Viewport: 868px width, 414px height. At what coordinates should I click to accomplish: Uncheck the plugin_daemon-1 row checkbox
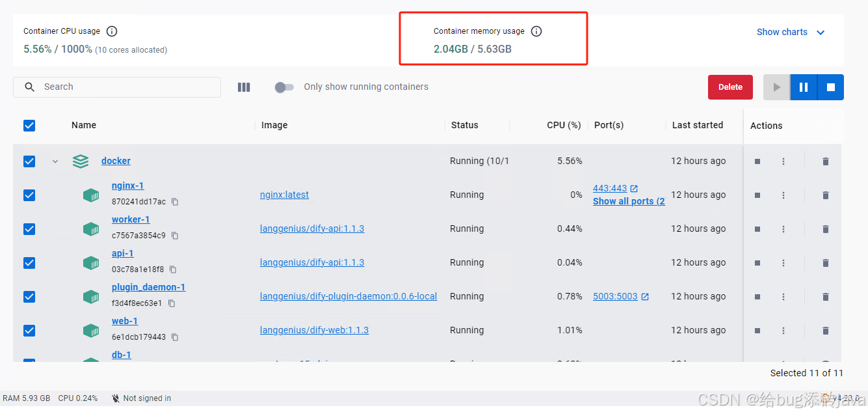[x=29, y=296]
